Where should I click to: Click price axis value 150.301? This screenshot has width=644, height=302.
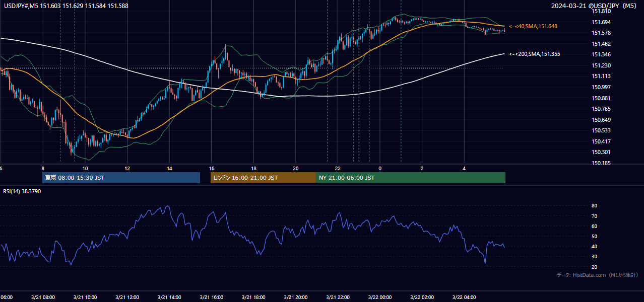[601, 153]
